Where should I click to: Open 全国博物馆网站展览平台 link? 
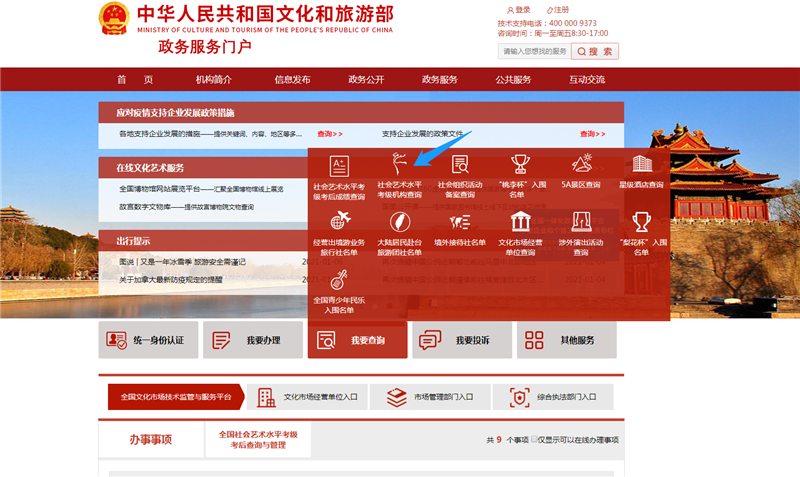[201, 189]
